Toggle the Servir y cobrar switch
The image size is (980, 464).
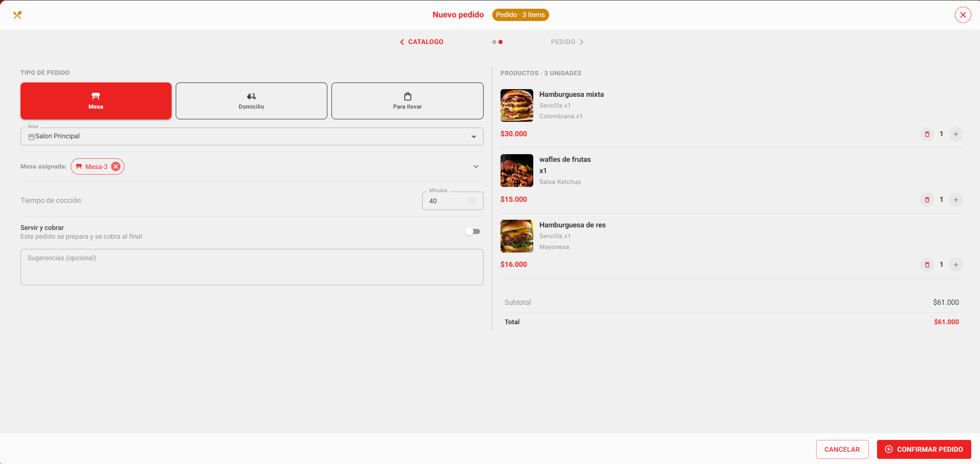[x=472, y=231]
